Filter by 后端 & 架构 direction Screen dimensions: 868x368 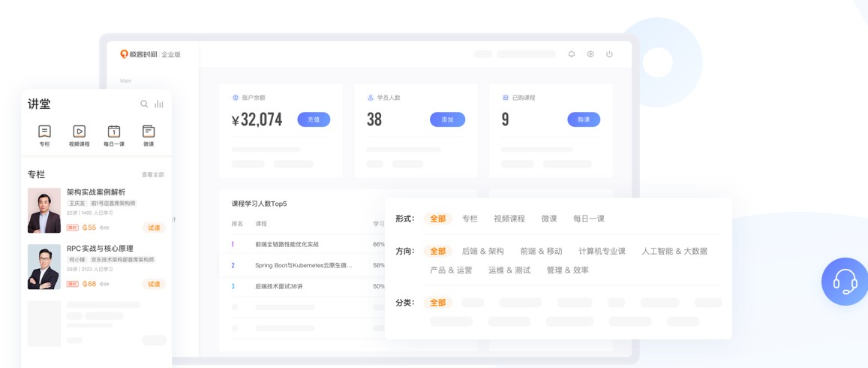482,251
